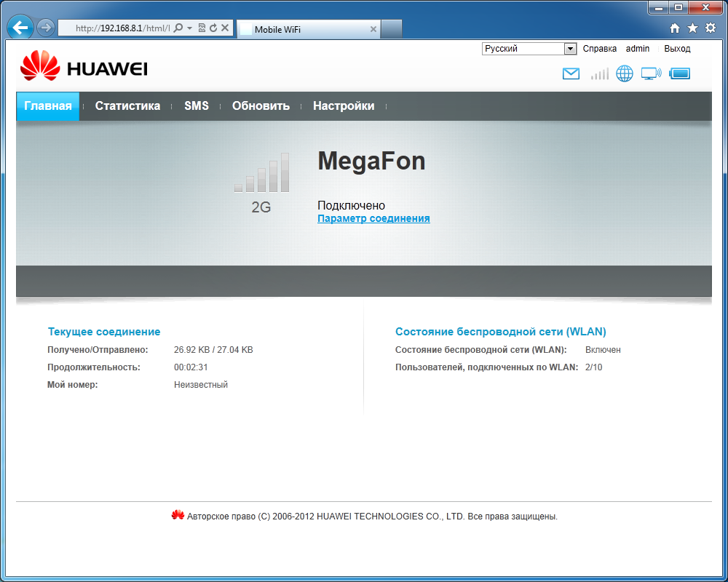Click the globe internet connection status icon

pos(625,73)
